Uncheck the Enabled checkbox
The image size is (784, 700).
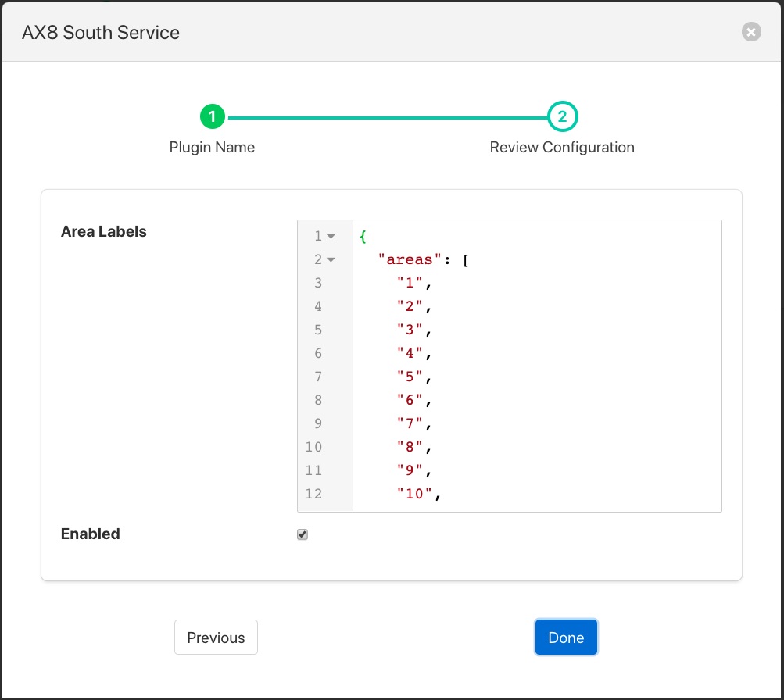[x=303, y=534]
